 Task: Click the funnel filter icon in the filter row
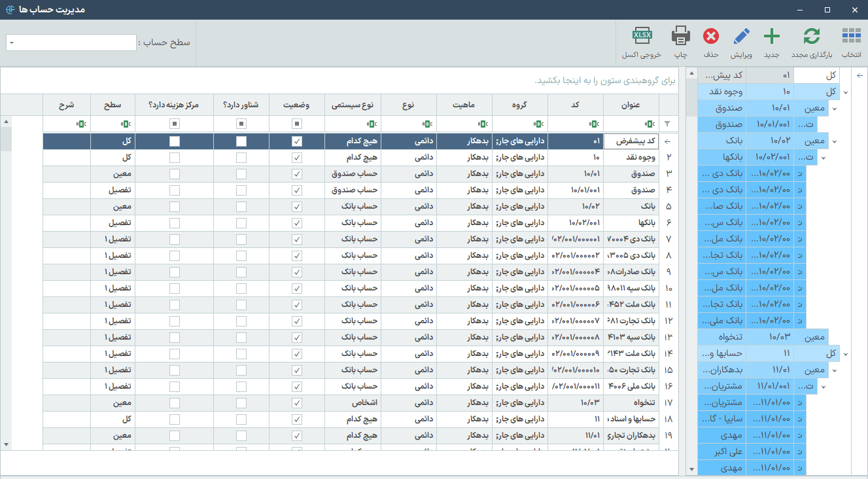[667, 124]
